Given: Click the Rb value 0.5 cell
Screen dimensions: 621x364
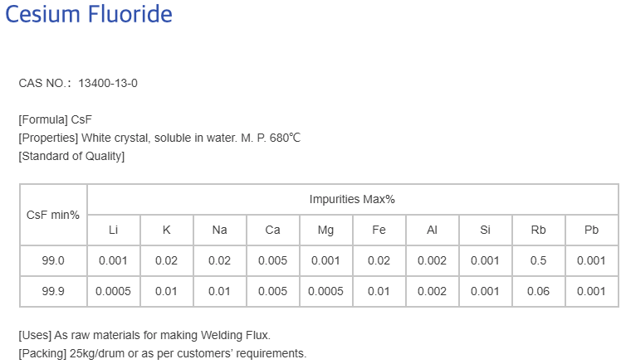Looking at the screenshot, I should [539, 260].
